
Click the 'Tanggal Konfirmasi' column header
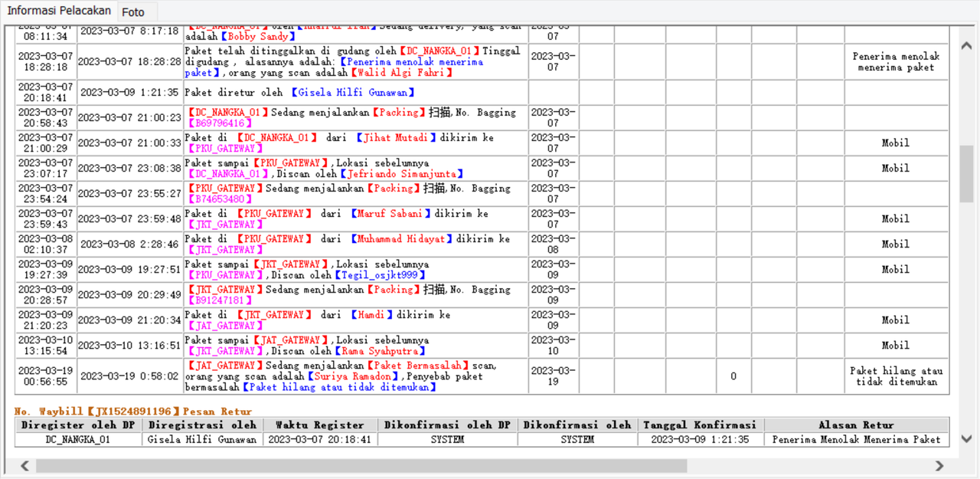[701, 425]
